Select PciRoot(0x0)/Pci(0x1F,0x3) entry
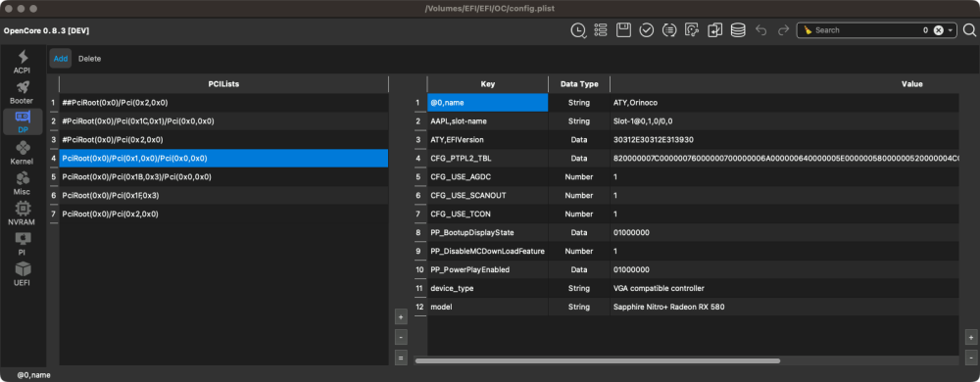This screenshot has width=980, height=382. [x=223, y=196]
